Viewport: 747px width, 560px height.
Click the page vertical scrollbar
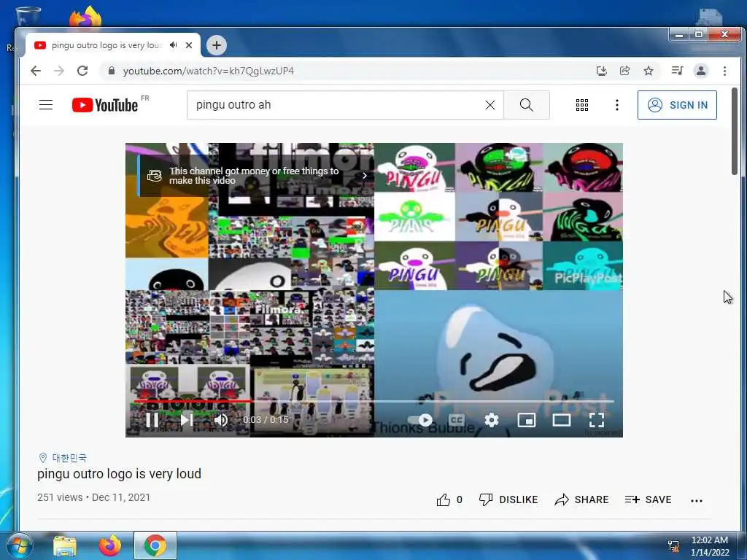coord(735,131)
